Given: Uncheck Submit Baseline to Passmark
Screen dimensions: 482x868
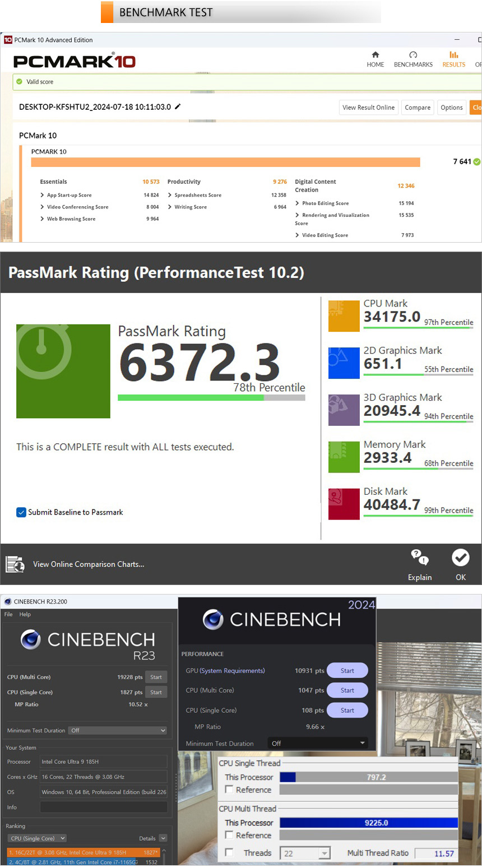Looking at the screenshot, I should [x=21, y=512].
